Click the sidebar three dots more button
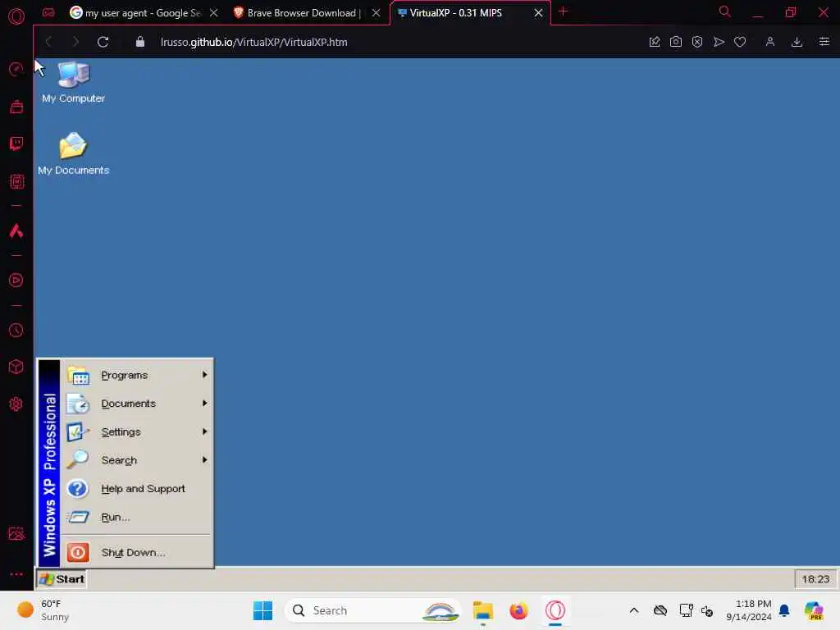The height and width of the screenshot is (630, 840). [16, 573]
